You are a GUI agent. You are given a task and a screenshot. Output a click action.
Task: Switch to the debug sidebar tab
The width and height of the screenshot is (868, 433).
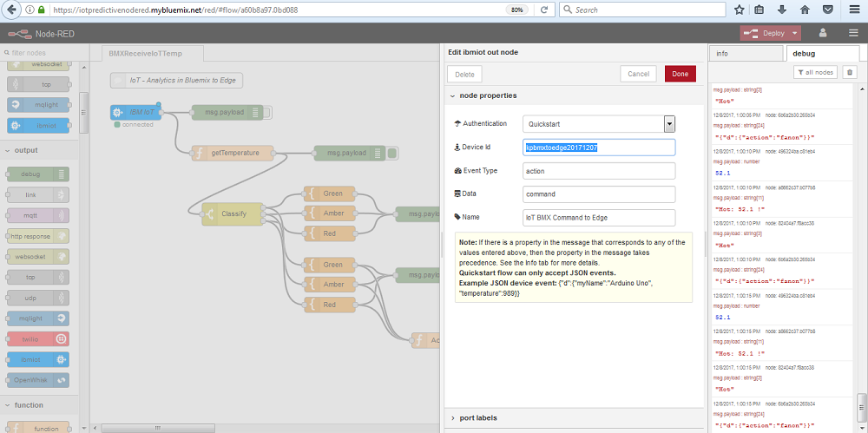(x=822, y=54)
